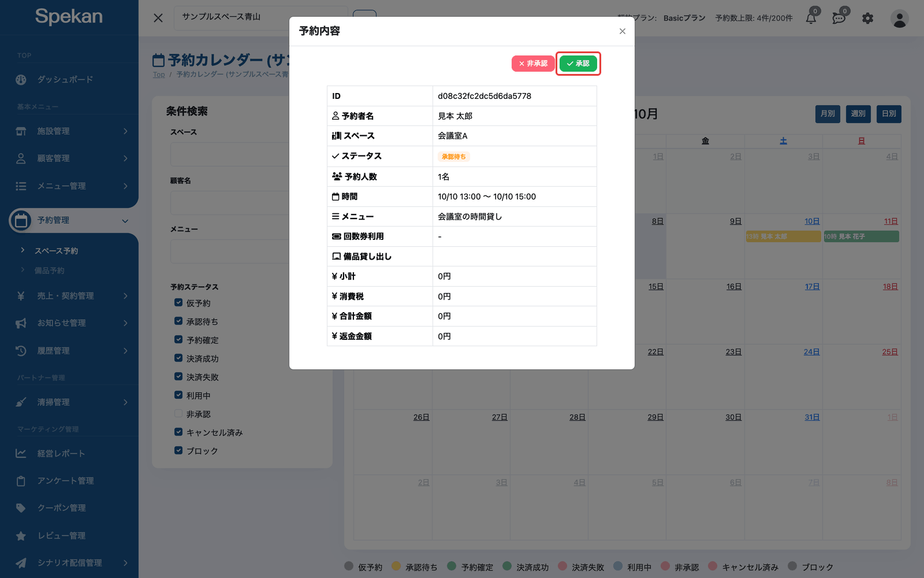Click the Top breadcrumb link
The image size is (924, 578).
[x=159, y=75]
